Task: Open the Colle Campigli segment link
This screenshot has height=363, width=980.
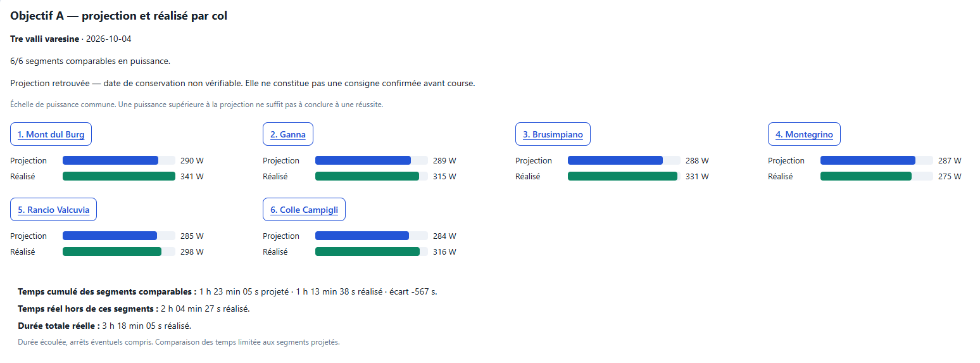Action: [304, 210]
